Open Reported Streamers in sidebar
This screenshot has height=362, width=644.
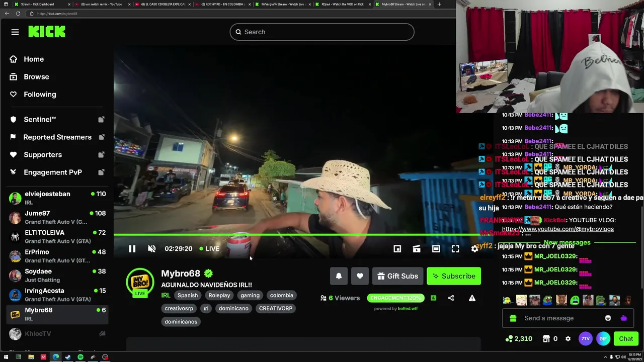(x=58, y=137)
